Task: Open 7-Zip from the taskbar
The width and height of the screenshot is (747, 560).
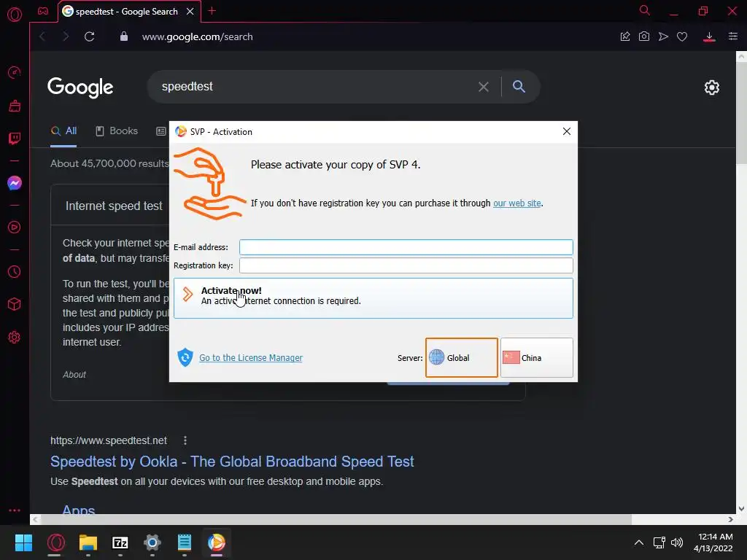Action: pyautogui.click(x=120, y=542)
